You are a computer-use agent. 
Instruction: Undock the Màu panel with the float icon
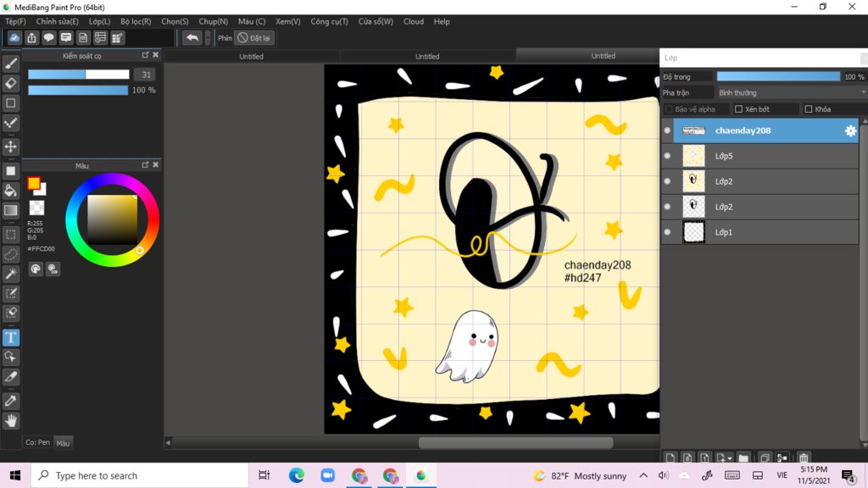tap(145, 165)
